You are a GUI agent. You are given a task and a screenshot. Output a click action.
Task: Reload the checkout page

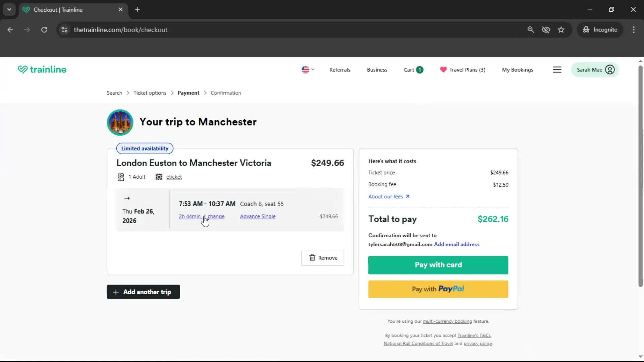pos(44,30)
